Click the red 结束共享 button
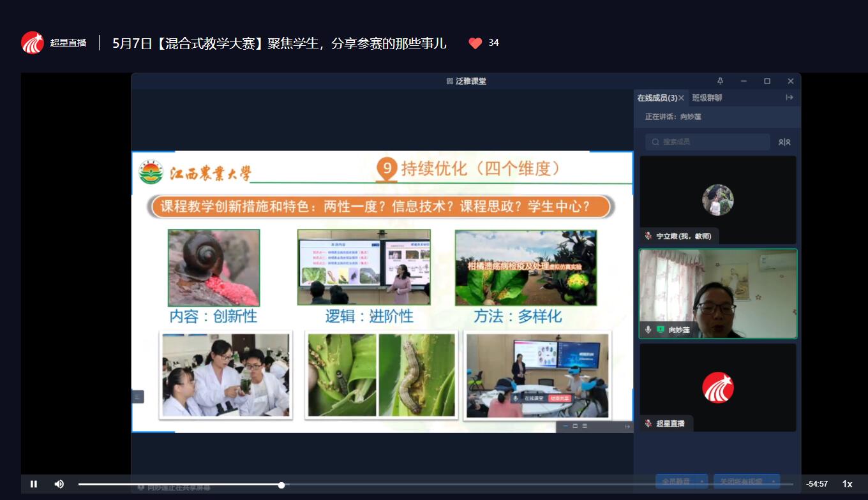The height and width of the screenshot is (500, 868). 558,398
